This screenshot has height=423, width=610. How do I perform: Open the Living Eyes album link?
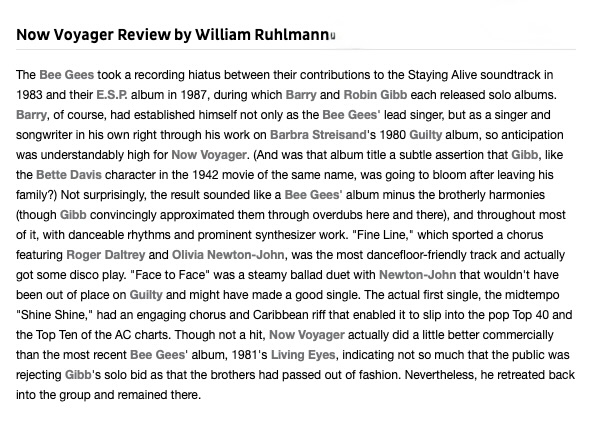click(303, 355)
